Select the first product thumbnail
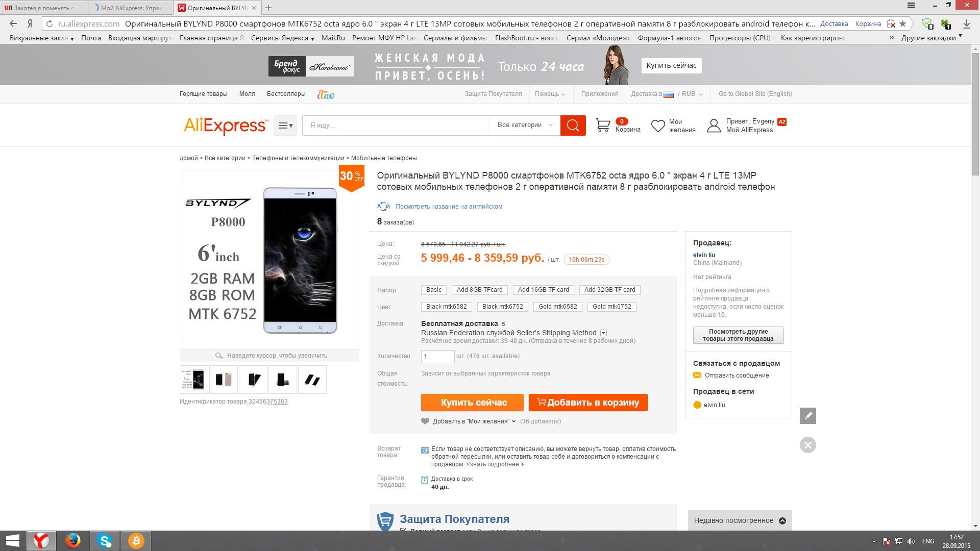980x551 pixels. [194, 380]
